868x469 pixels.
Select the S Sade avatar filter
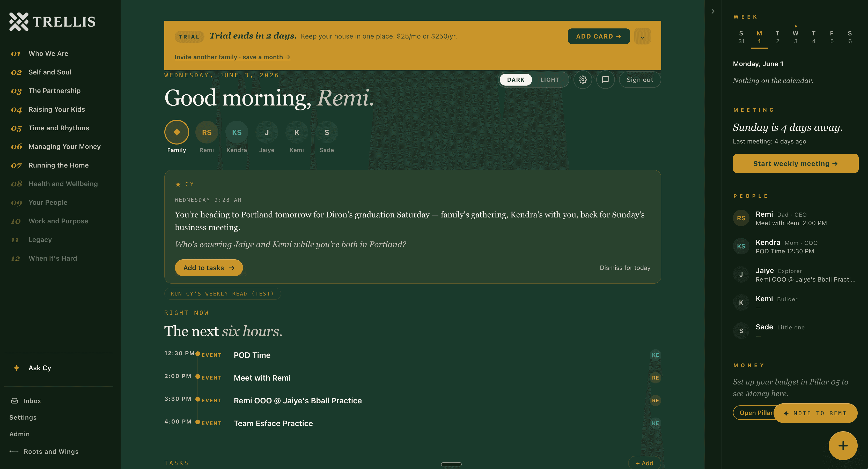coord(327,132)
